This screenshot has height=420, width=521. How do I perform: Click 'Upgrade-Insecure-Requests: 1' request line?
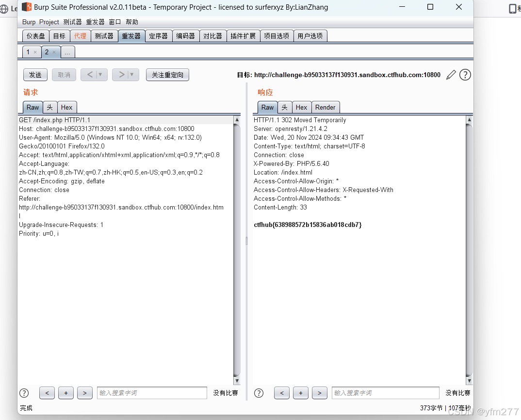point(61,225)
